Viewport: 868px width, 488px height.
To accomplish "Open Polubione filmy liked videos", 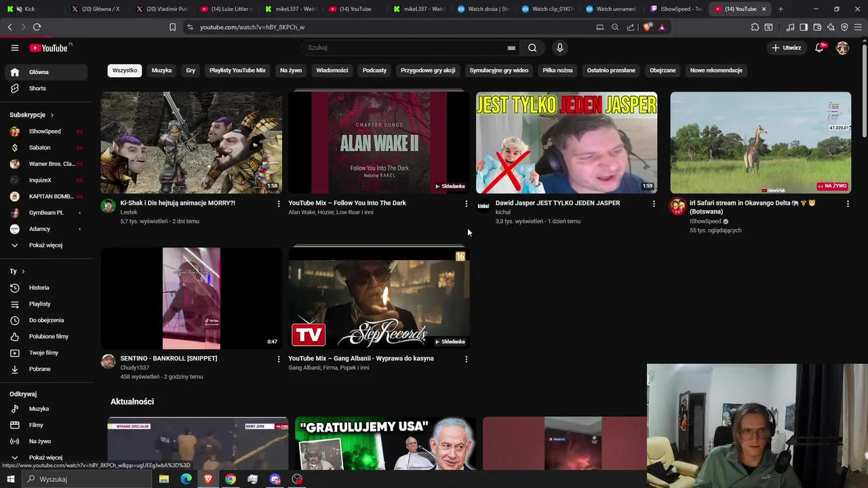I will tap(46, 336).
